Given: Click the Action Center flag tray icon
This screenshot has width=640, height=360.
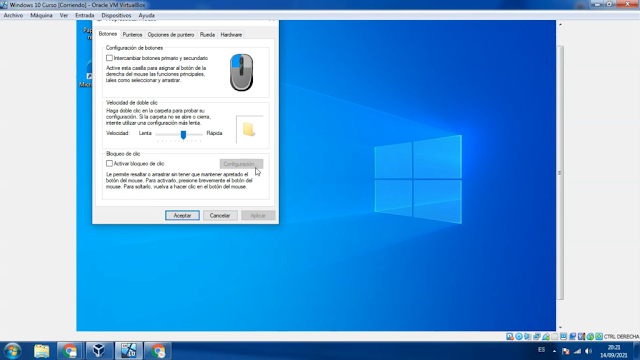Looking at the screenshot, I should pos(566,351).
